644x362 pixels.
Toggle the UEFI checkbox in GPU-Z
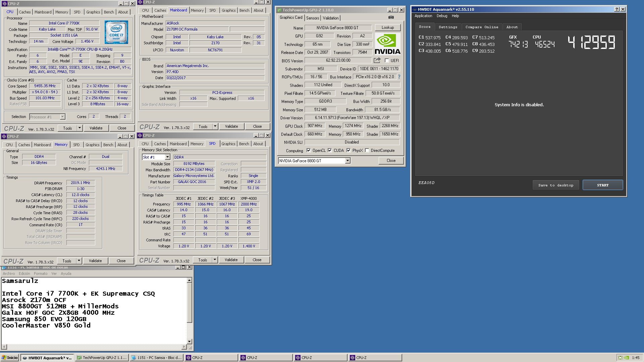coord(387,61)
